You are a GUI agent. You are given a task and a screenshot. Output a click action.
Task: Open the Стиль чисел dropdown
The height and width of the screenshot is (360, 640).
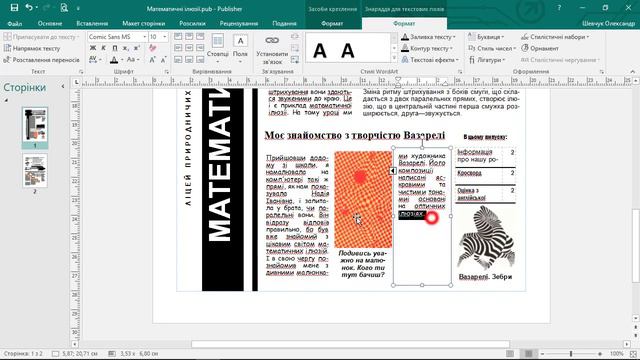pos(492,48)
